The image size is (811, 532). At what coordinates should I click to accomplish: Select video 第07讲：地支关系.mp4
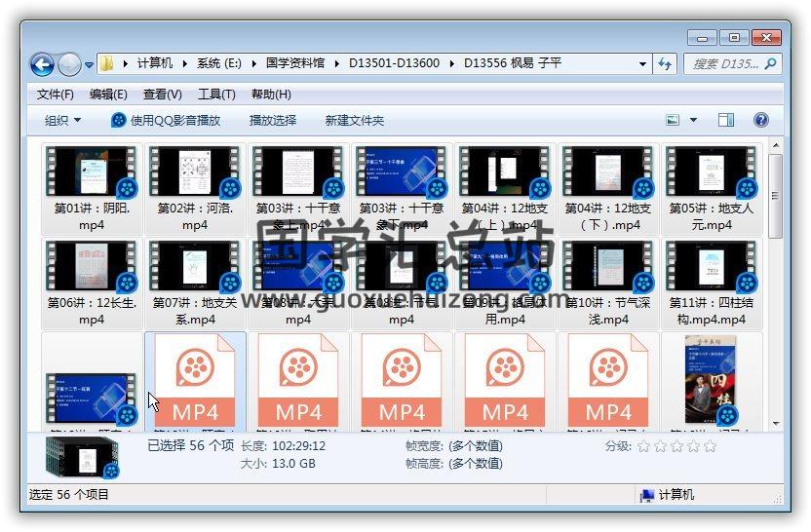(195, 284)
